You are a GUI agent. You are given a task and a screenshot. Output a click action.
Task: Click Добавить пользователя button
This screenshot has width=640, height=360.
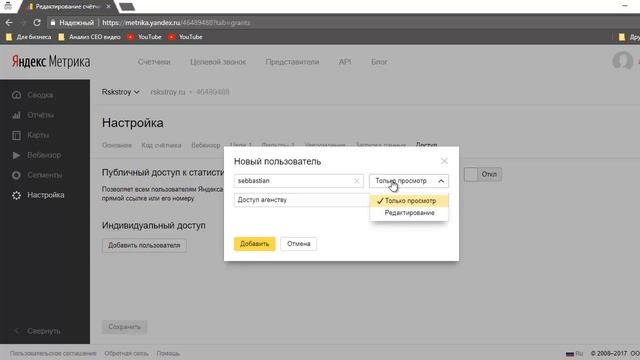(144, 245)
